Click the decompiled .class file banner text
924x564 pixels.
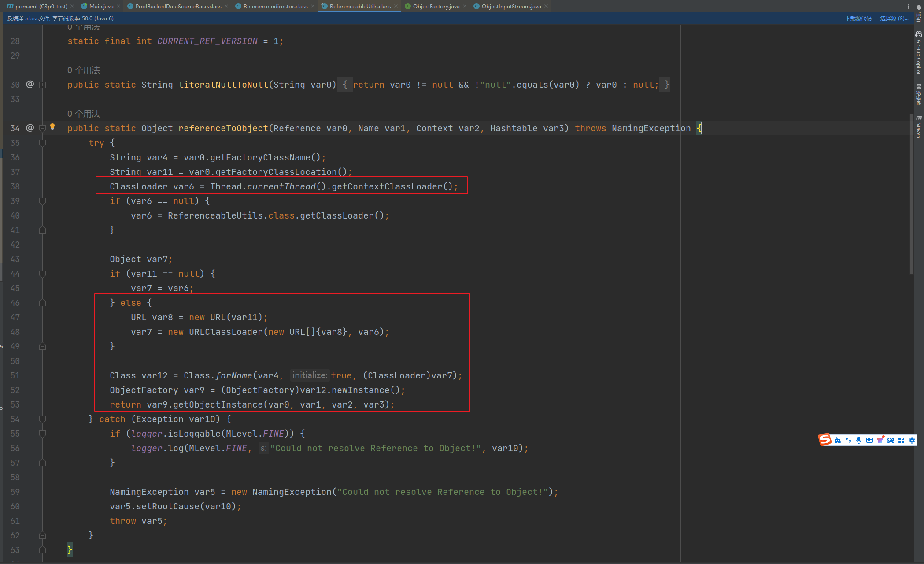coord(60,18)
